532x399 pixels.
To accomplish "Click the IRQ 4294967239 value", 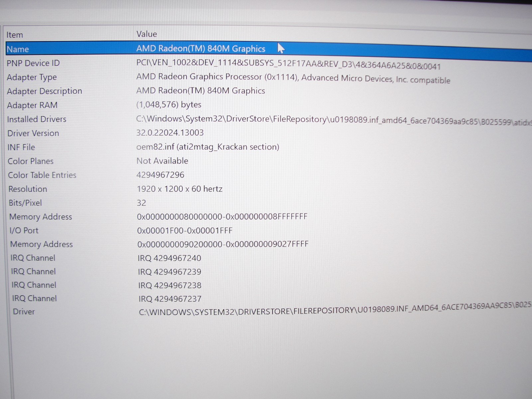I will pyautogui.click(x=170, y=272).
